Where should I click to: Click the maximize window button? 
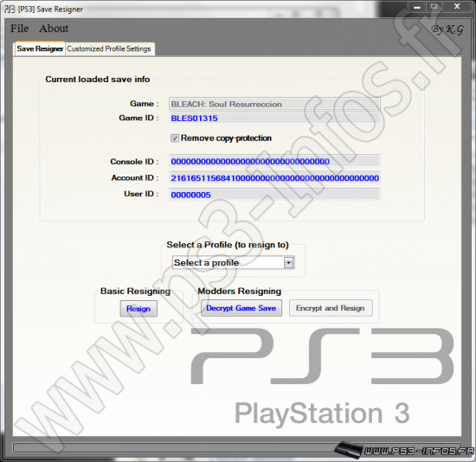(x=434, y=6)
